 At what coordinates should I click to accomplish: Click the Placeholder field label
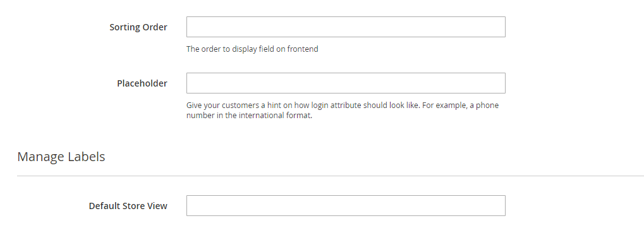tap(142, 83)
